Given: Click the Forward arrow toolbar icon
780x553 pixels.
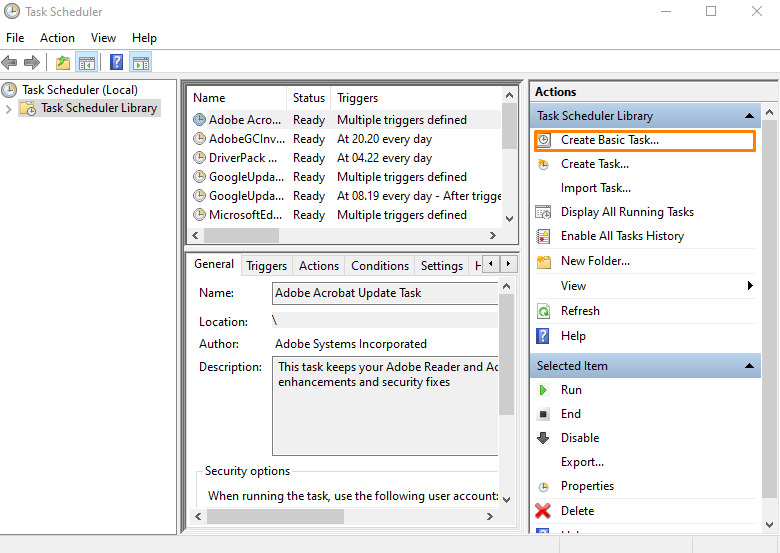Looking at the screenshot, I should (32, 63).
